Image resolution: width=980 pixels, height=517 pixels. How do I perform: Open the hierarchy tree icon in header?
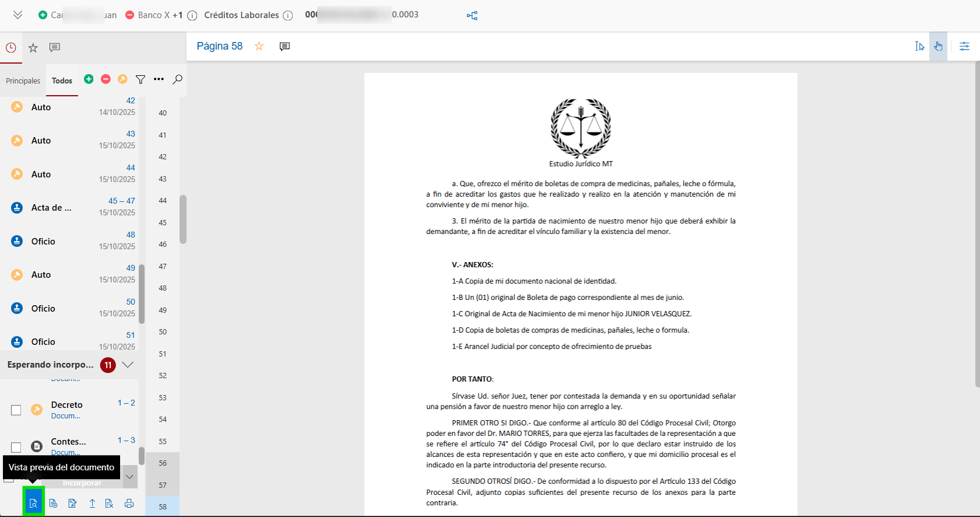[x=472, y=16]
